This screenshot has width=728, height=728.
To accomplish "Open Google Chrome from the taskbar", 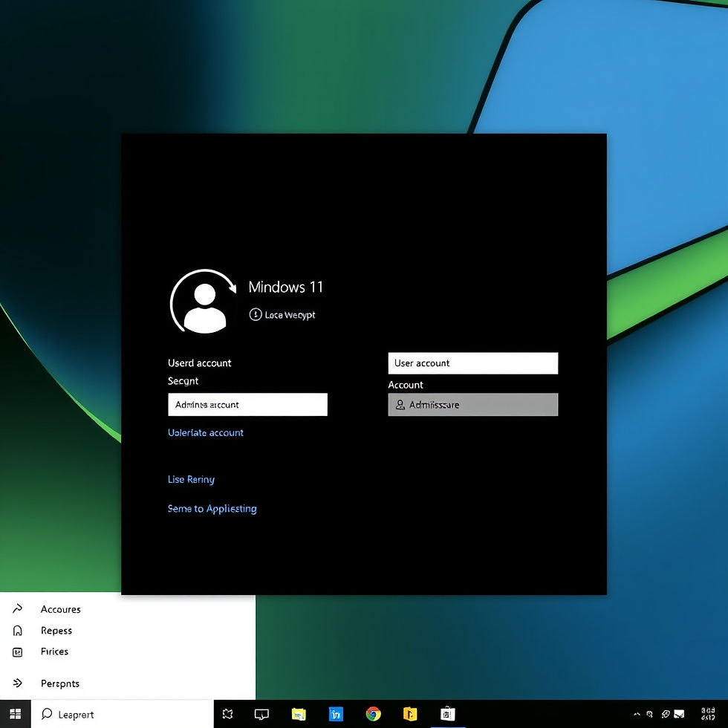I will (x=373, y=714).
